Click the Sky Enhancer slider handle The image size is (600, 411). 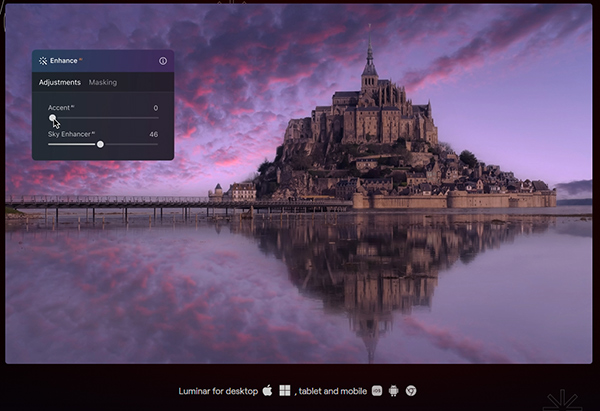pos(100,144)
